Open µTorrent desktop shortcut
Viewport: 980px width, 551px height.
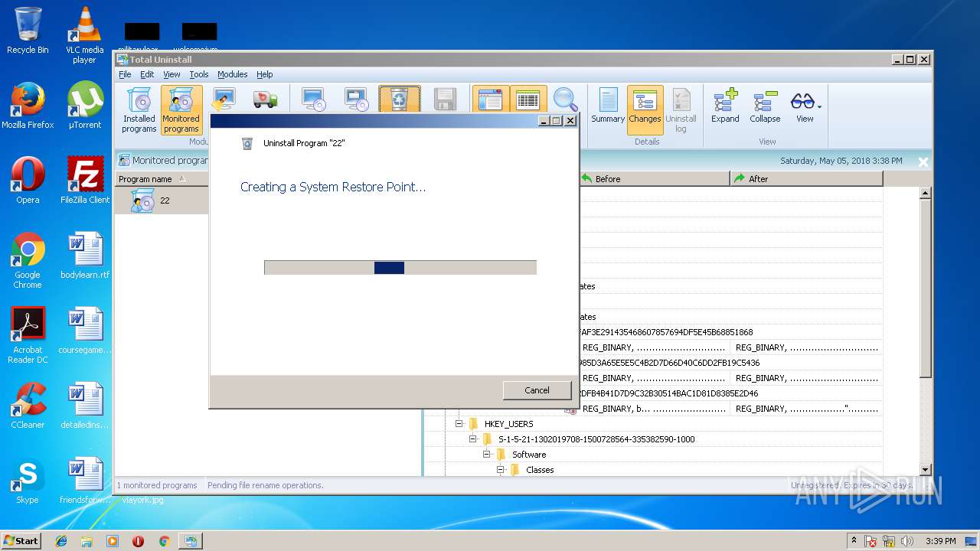pyautogui.click(x=84, y=106)
